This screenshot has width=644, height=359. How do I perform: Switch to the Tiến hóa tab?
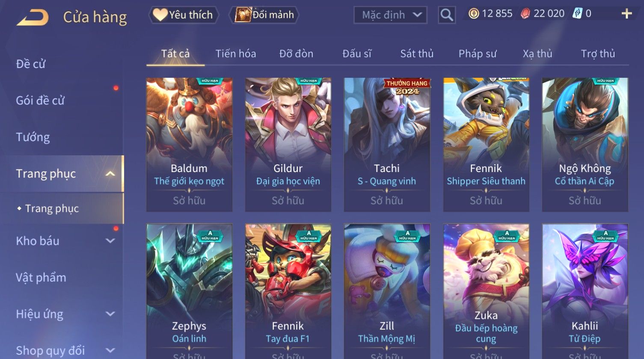click(236, 54)
